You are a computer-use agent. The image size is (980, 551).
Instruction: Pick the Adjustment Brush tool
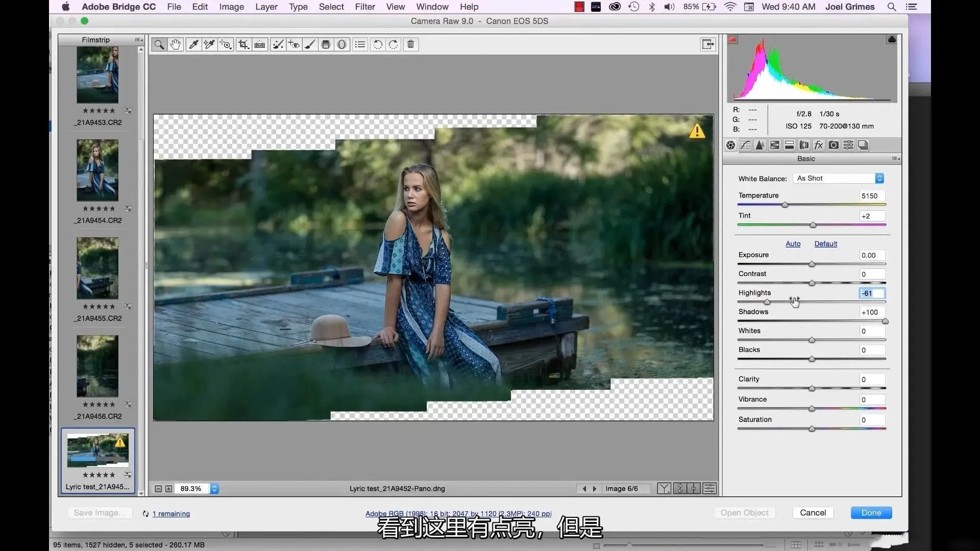310,45
